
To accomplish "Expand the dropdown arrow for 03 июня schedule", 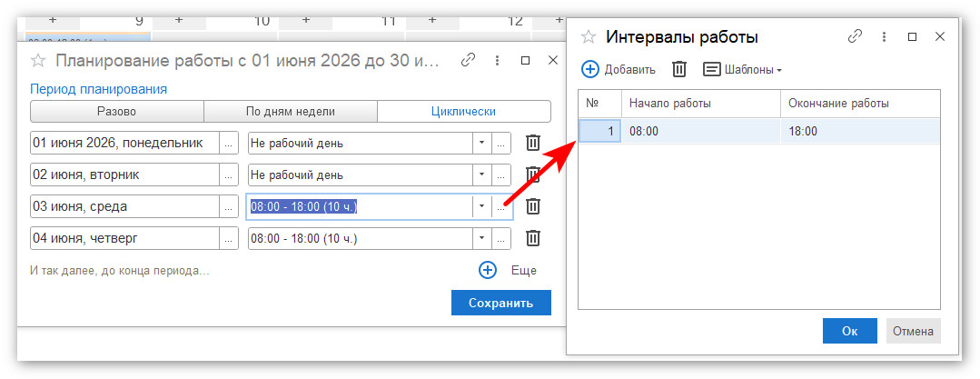I will [x=482, y=206].
